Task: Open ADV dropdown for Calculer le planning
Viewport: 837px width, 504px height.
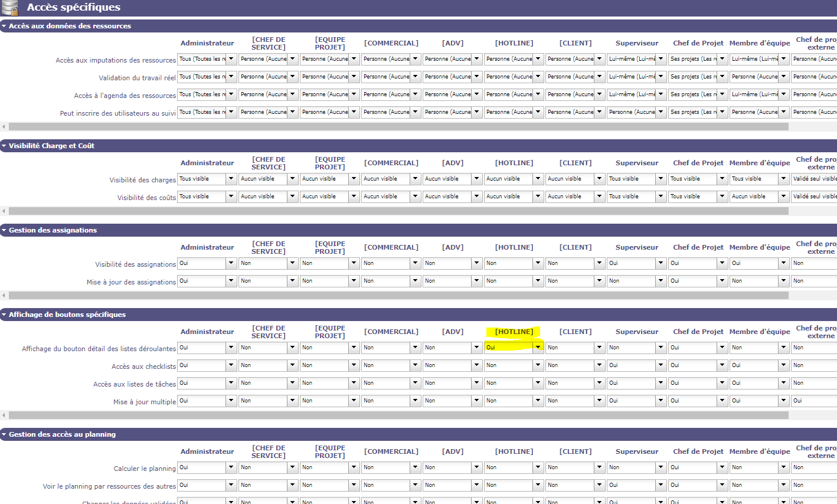Action: (x=476, y=467)
